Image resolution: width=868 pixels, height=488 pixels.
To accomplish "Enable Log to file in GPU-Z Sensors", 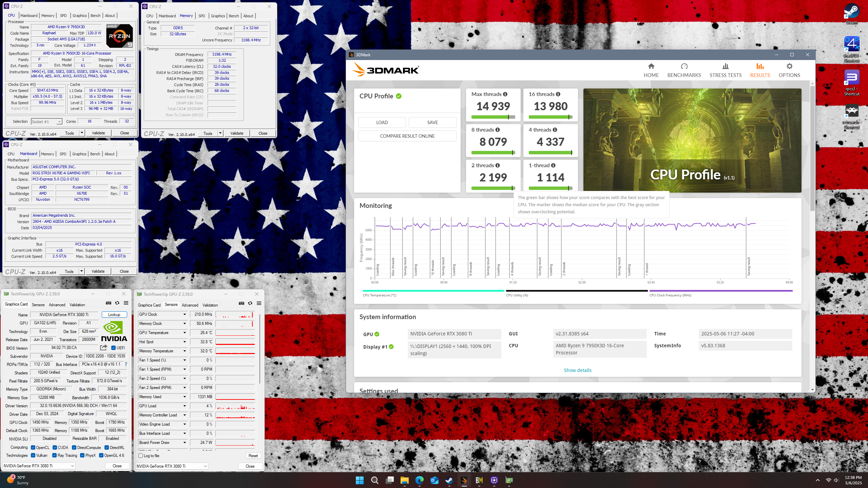I will point(140,456).
